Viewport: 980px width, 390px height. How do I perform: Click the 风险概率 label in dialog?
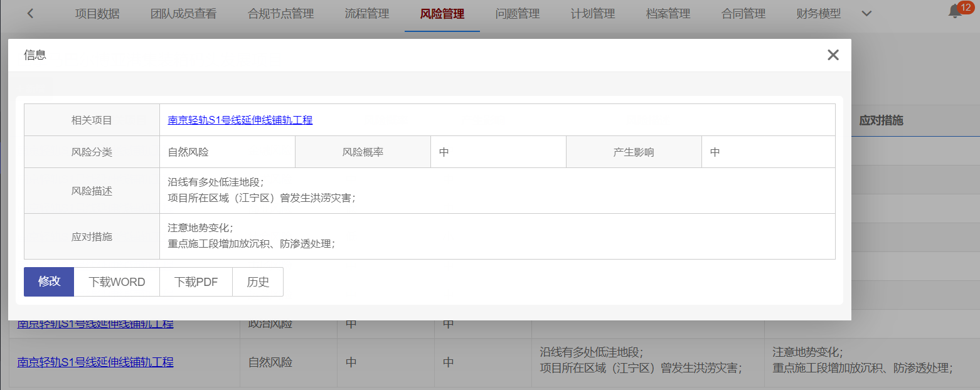pyautogui.click(x=363, y=152)
